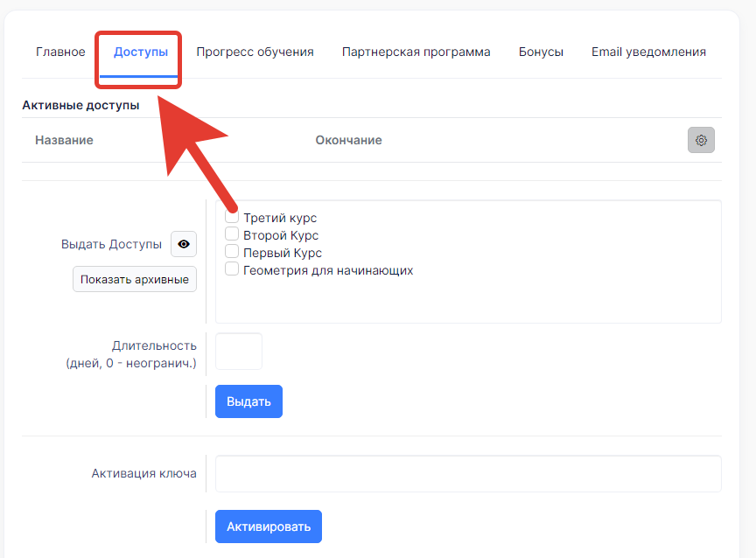This screenshot has width=756, height=558.
Task: Open the Email уведомления tab
Action: click(x=648, y=52)
